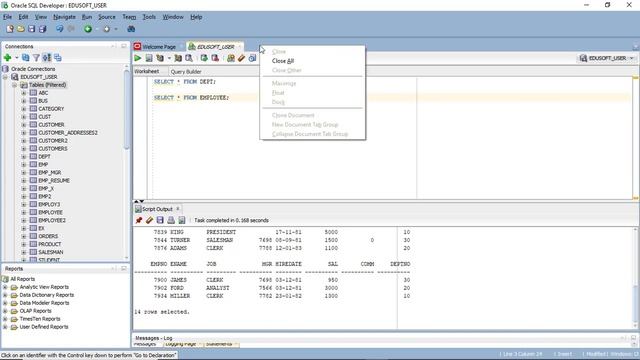Switch to the Welcome Page tab
This screenshot has height=360, width=640.
[159, 47]
